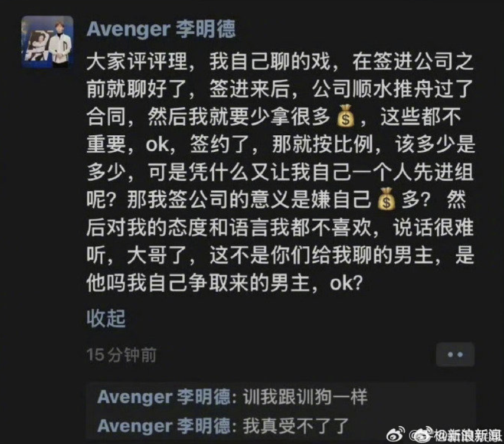Image resolution: width=504 pixels, height=444 pixels.
Task: Open the username on the 我真受不了了 comment
Action: [x=164, y=426]
